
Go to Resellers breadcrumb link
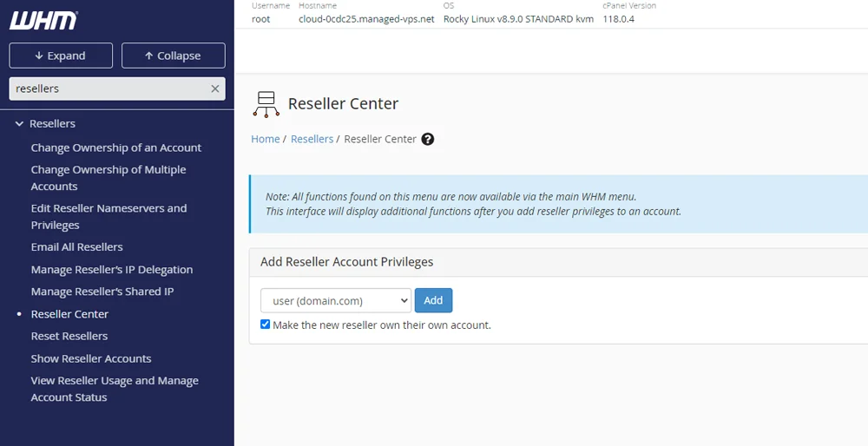(x=312, y=139)
